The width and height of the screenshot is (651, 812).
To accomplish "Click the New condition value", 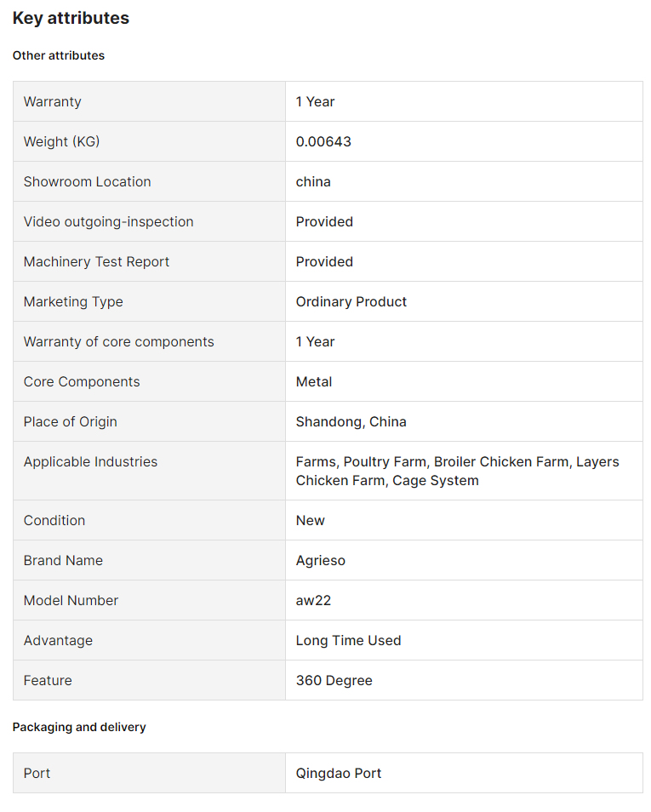I will (311, 520).
